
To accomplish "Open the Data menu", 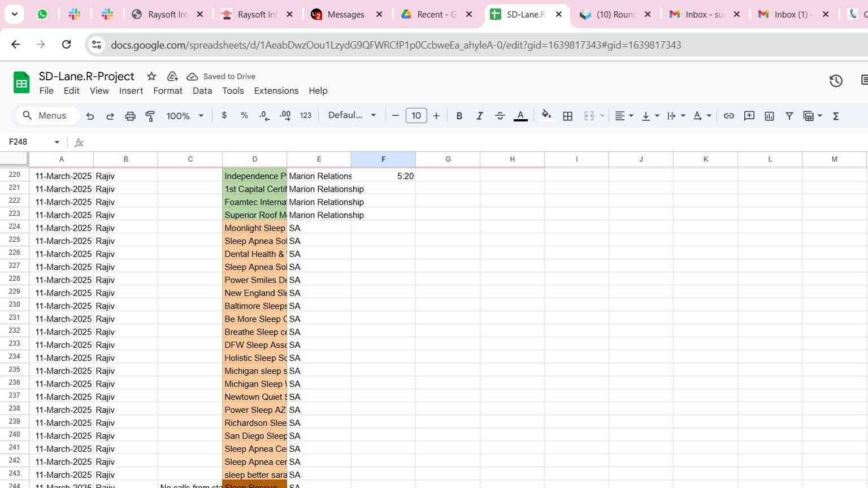I will (202, 91).
